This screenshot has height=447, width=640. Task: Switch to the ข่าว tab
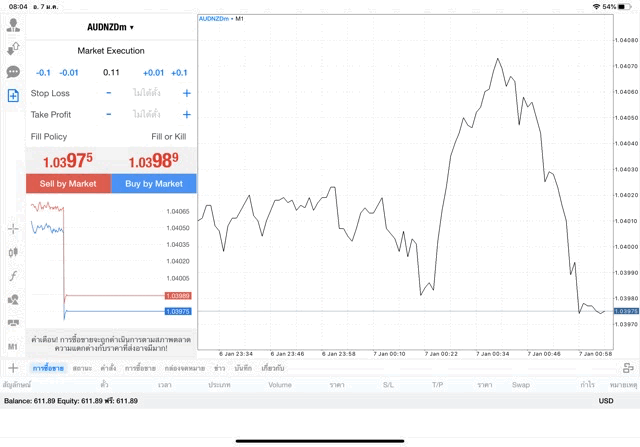coord(219,368)
